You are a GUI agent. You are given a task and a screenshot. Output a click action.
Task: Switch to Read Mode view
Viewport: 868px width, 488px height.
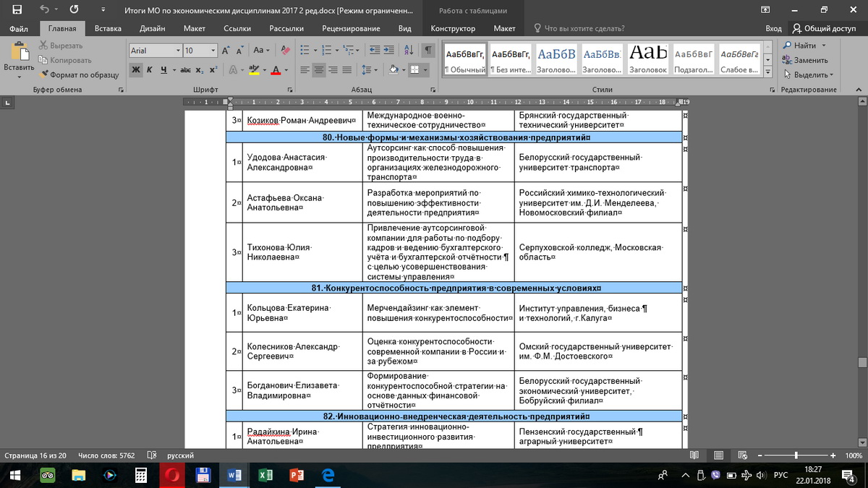point(695,455)
